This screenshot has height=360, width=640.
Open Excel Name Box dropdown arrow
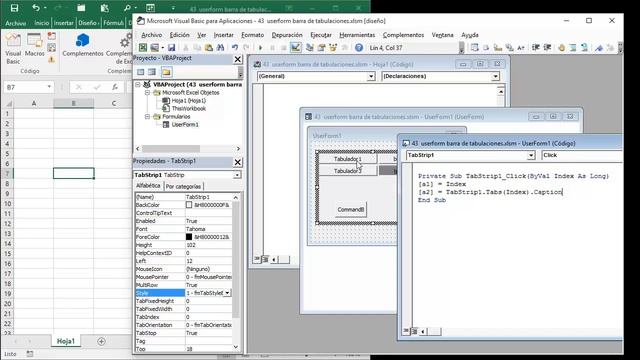[49, 87]
